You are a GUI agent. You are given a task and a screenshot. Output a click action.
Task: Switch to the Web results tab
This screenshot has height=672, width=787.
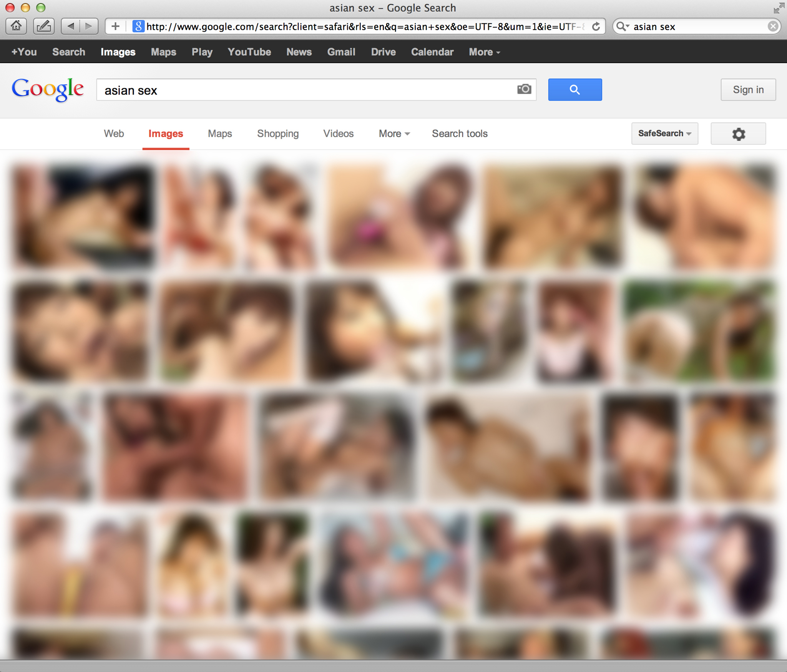point(114,133)
